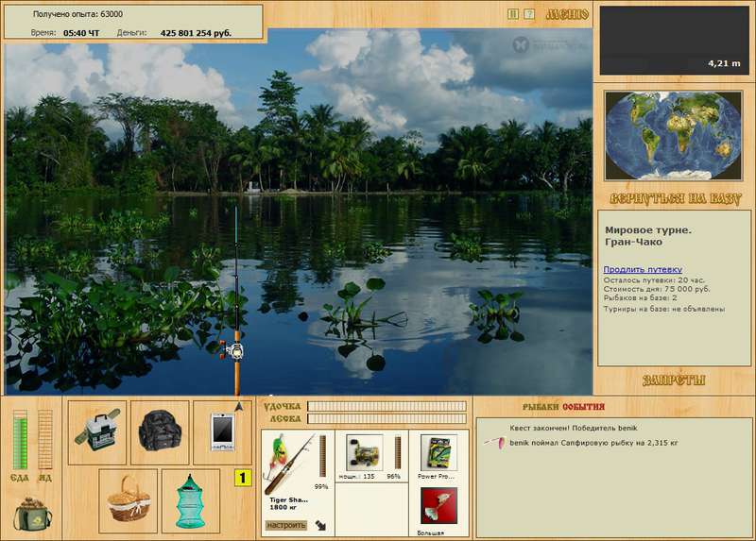756x541 pixels.
Task: Click the small cast arrow marker below rod
Action: [239, 407]
